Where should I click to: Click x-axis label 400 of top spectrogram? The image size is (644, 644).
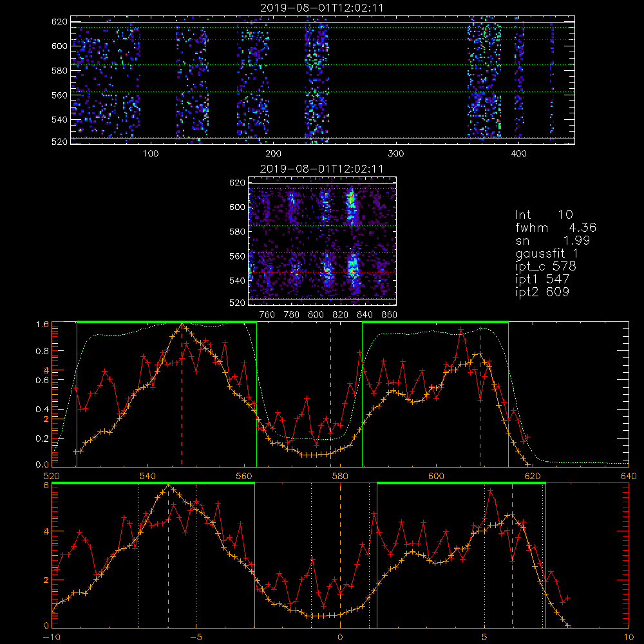coord(518,154)
